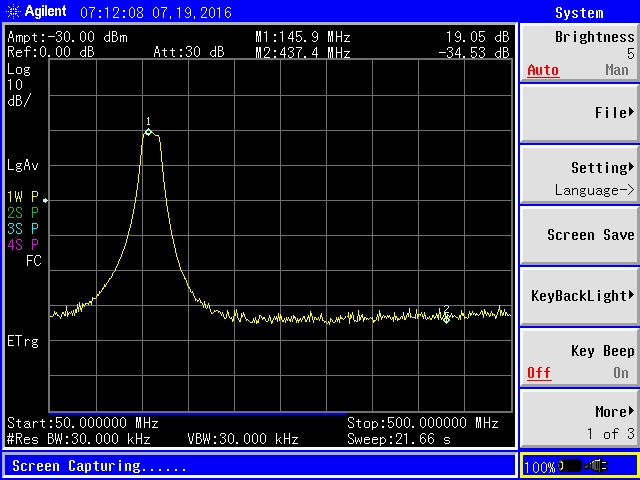Turn Key Beep Off
This screenshot has width=640, height=480.
[x=539, y=372]
